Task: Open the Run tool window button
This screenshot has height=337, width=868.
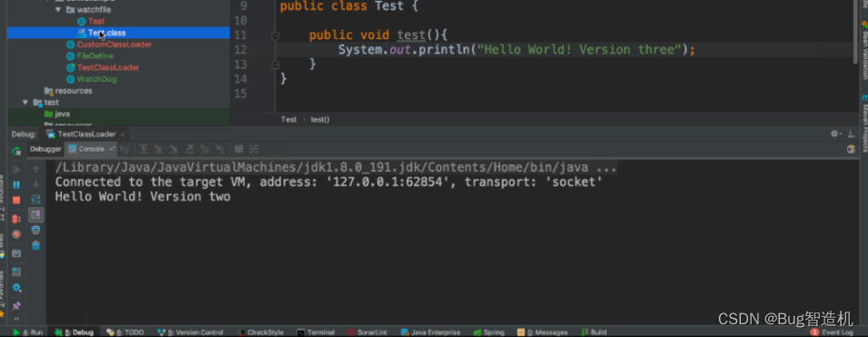Action: pyautogui.click(x=27, y=332)
